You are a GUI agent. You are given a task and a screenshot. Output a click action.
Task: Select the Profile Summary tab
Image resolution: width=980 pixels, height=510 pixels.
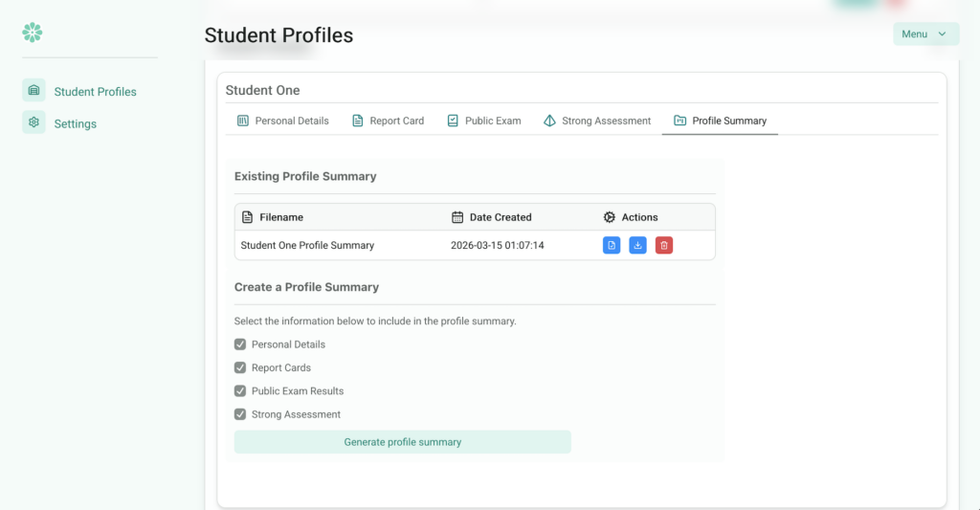click(720, 121)
